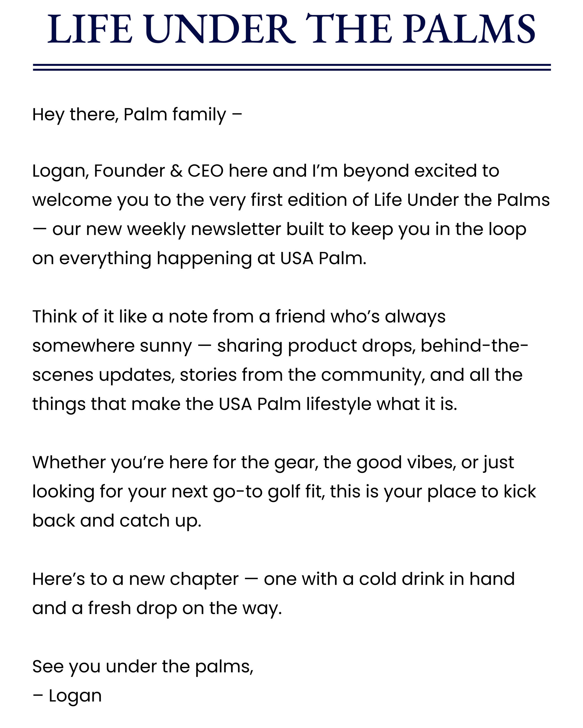Click the words 'somewhere sunny'
This screenshot has height=728, width=583.
[x=112, y=346]
